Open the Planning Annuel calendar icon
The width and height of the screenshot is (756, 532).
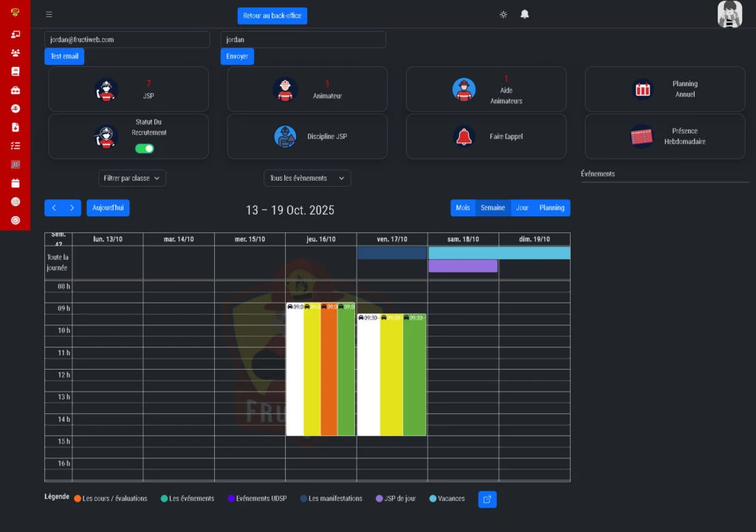[x=643, y=89]
